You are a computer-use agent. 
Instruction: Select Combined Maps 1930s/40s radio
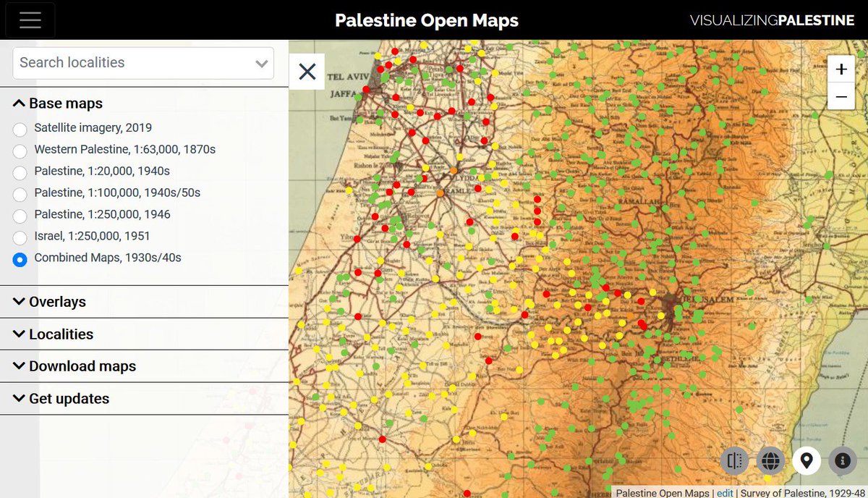click(x=20, y=259)
